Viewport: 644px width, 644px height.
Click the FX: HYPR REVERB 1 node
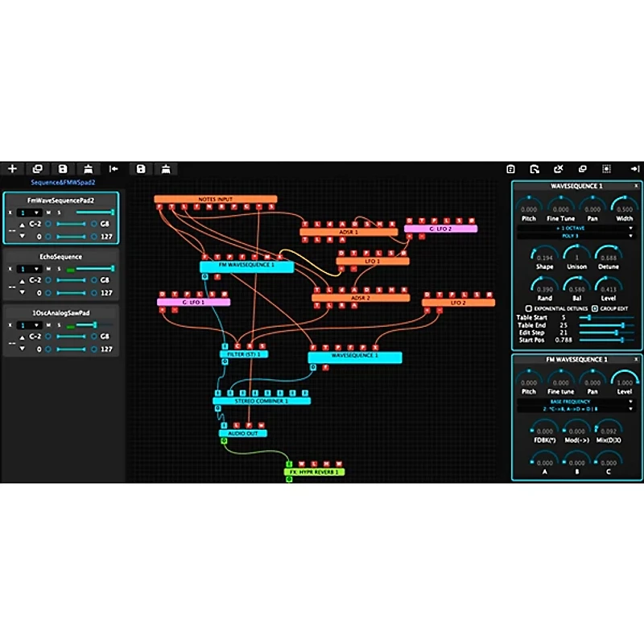(x=313, y=473)
